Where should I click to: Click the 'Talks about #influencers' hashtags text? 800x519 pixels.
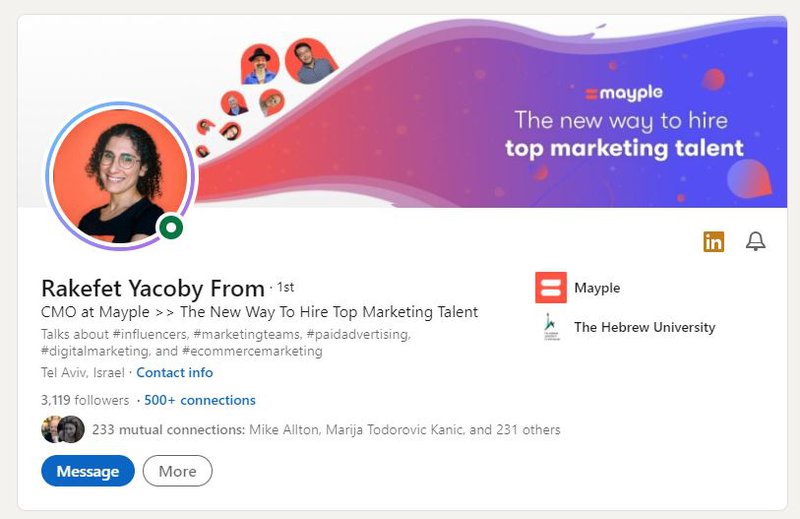[226, 342]
